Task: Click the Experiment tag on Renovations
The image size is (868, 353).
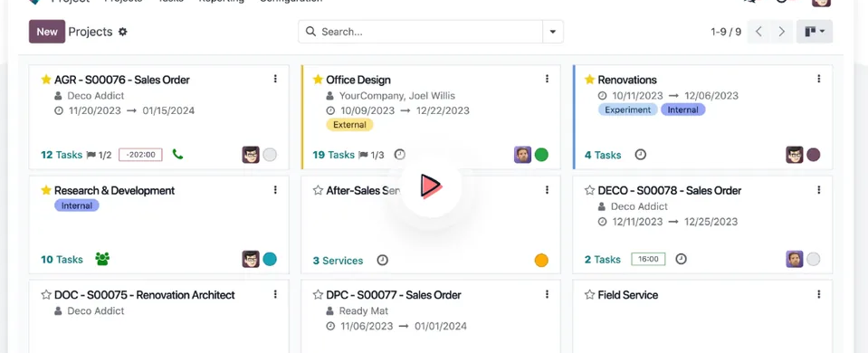Action: point(628,110)
